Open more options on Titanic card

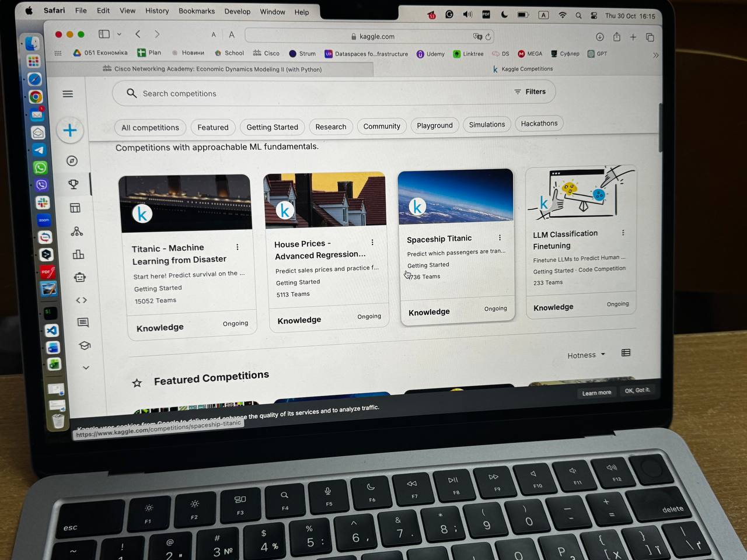pos(237,247)
